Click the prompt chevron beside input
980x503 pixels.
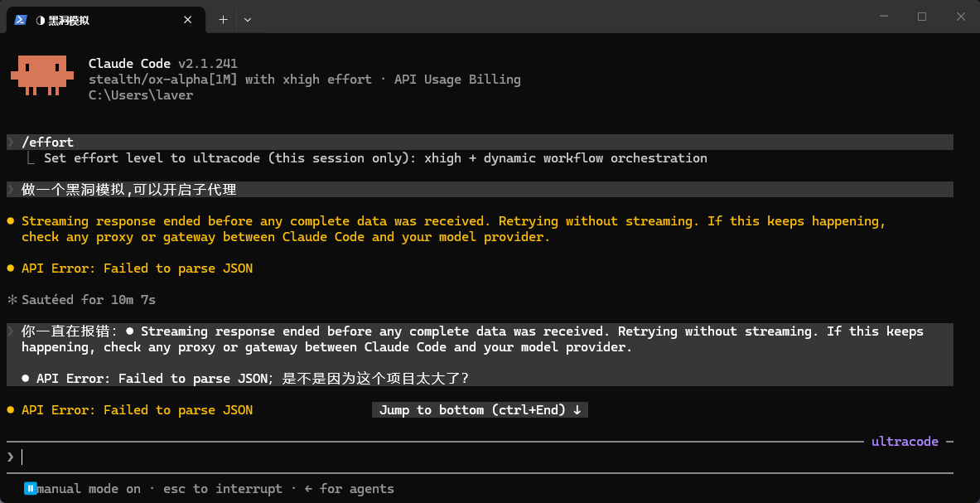click(x=11, y=457)
